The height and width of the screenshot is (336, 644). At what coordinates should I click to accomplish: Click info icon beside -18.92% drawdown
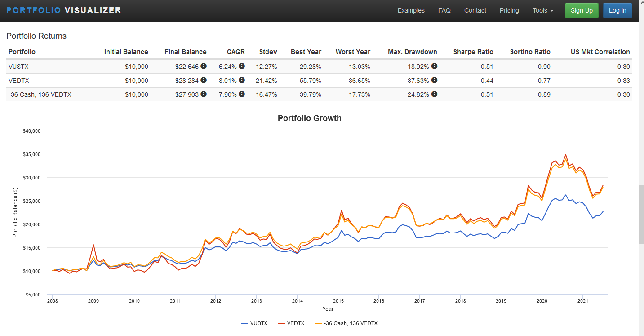click(x=434, y=66)
